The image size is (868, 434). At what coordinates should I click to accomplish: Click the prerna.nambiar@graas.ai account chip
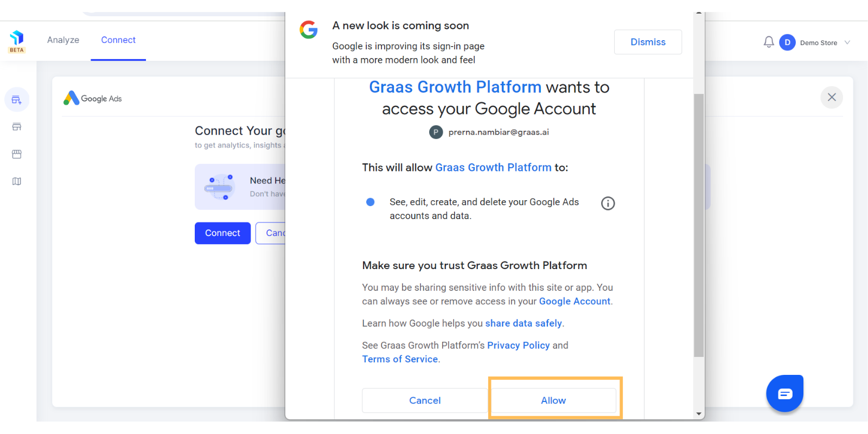coord(489,132)
